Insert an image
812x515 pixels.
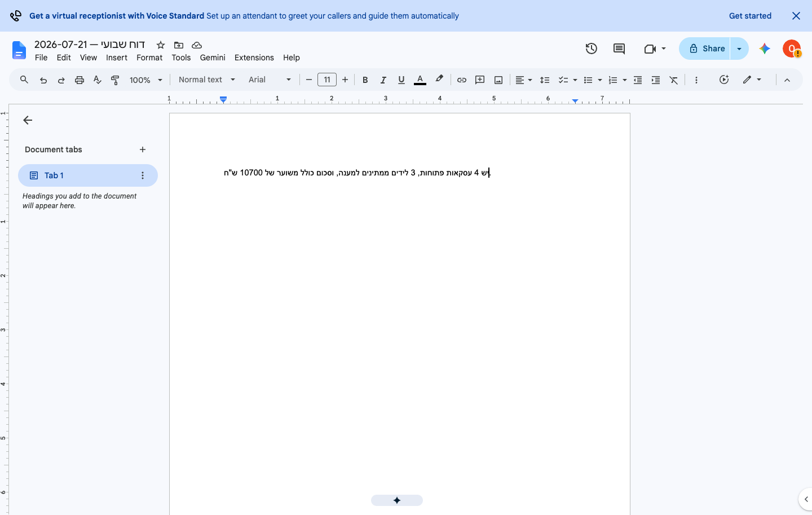[x=498, y=80]
